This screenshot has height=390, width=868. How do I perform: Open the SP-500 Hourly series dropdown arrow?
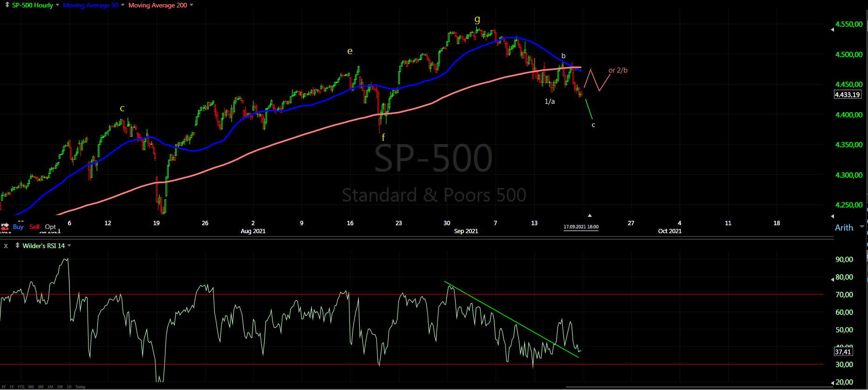pyautogui.click(x=57, y=5)
